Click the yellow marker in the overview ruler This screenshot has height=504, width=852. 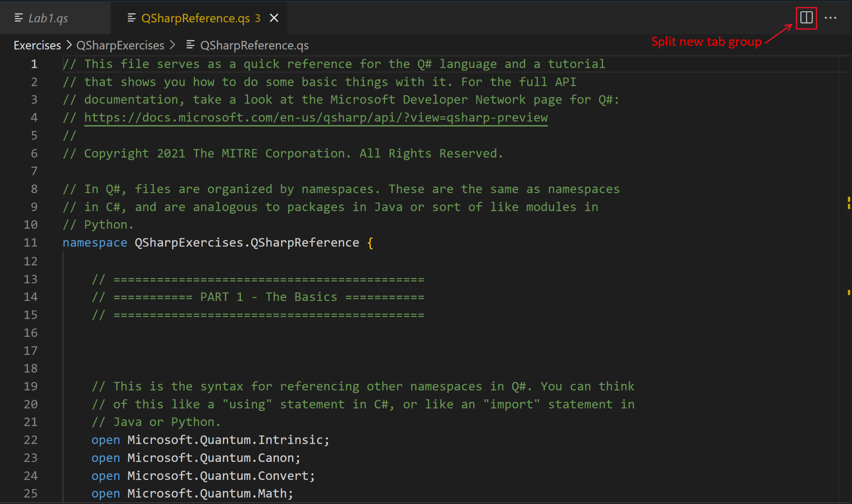[x=848, y=203]
